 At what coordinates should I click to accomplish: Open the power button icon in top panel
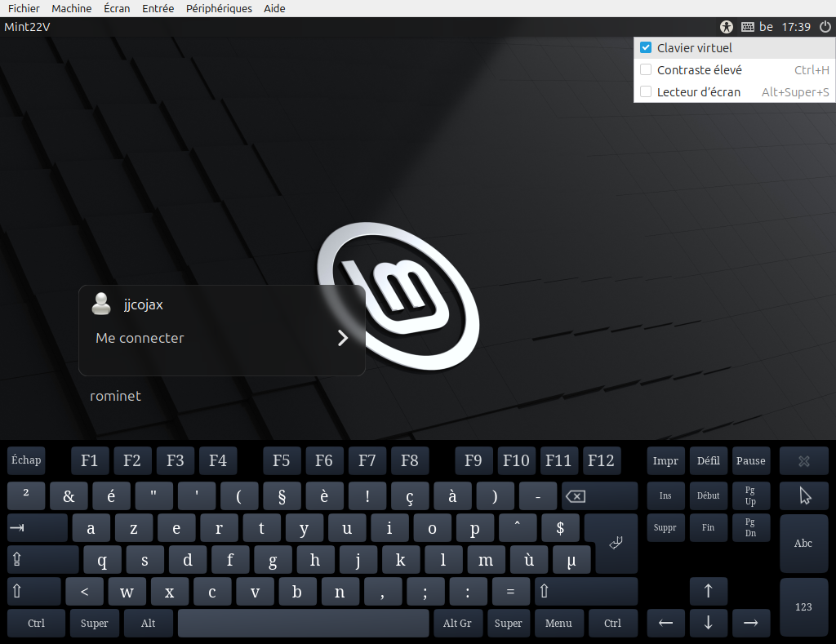point(825,27)
